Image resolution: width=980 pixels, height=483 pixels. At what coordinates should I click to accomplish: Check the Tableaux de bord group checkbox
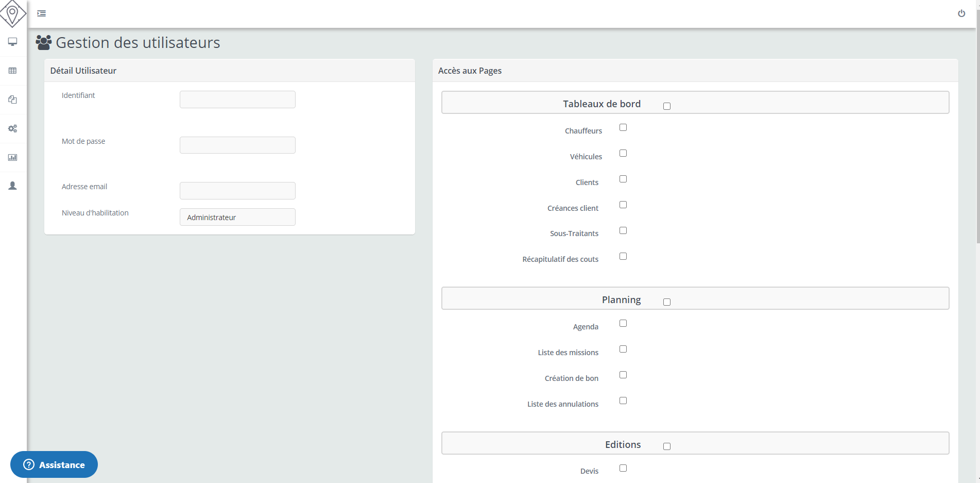point(667,106)
